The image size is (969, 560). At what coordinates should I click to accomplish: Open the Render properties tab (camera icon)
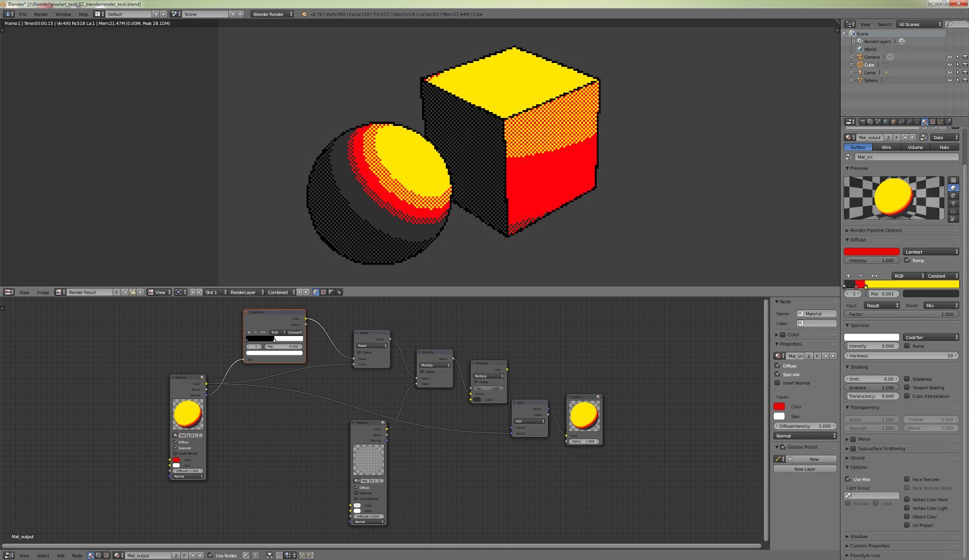pos(863,122)
